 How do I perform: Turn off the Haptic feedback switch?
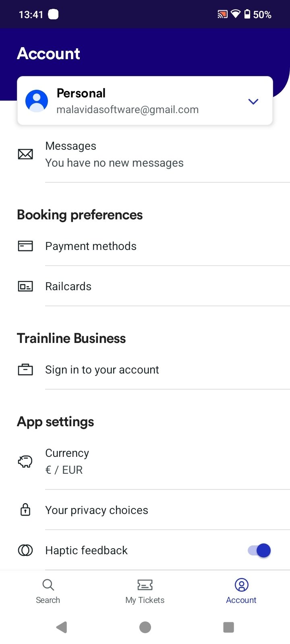(259, 550)
